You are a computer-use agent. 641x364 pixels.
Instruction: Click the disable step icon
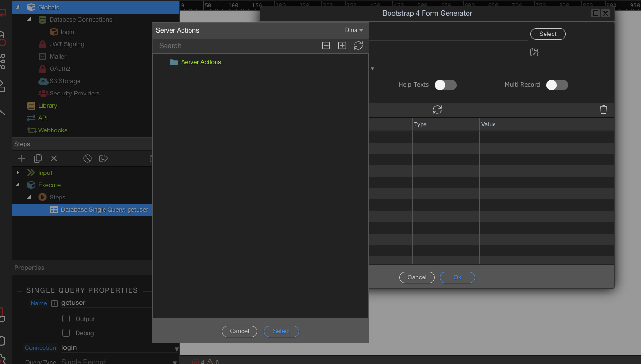pos(87,158)
